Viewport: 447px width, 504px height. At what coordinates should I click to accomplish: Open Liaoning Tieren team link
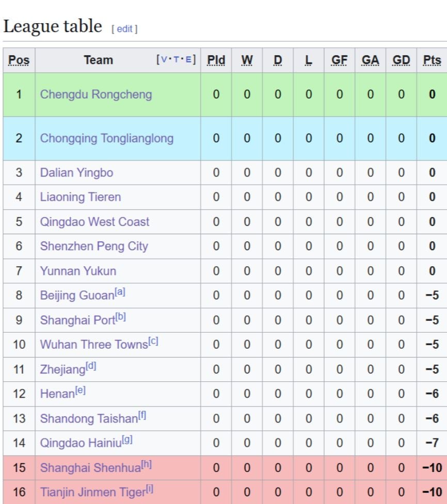pyautogui.click(x=81, y=197)
